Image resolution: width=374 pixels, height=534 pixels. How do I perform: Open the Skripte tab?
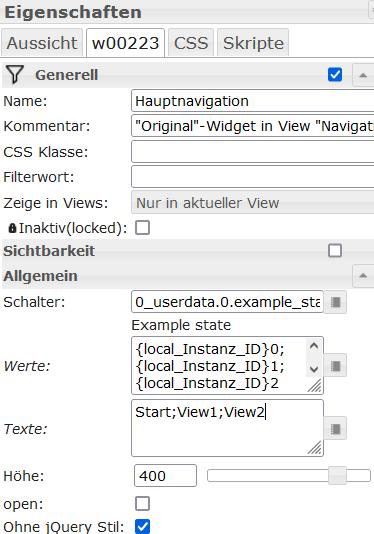tap(253, 43)
